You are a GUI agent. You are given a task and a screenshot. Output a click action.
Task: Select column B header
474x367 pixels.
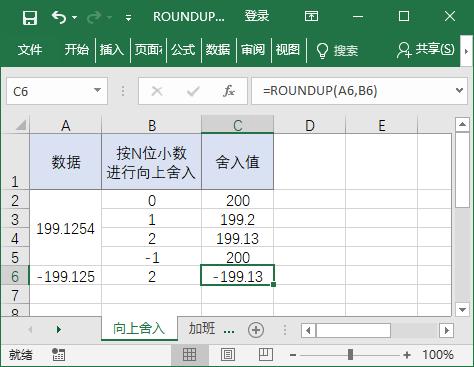click(x=152, y=126)
